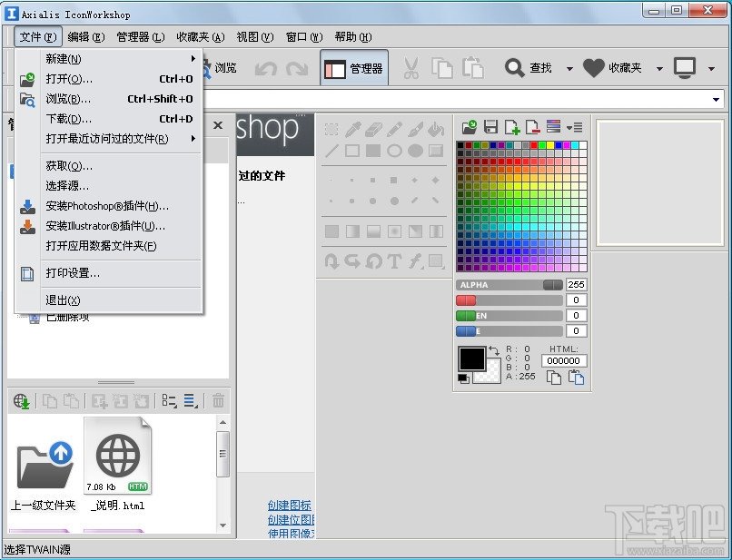This screenshot has width=732, height=560.
Task: Click the scissors Cut icon
Action: pos(411,67)
